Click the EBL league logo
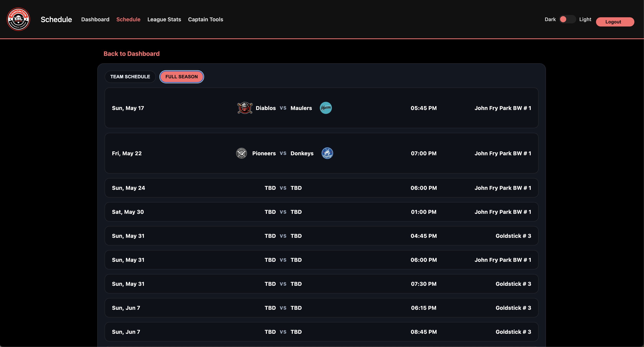 tap(18, 19)
